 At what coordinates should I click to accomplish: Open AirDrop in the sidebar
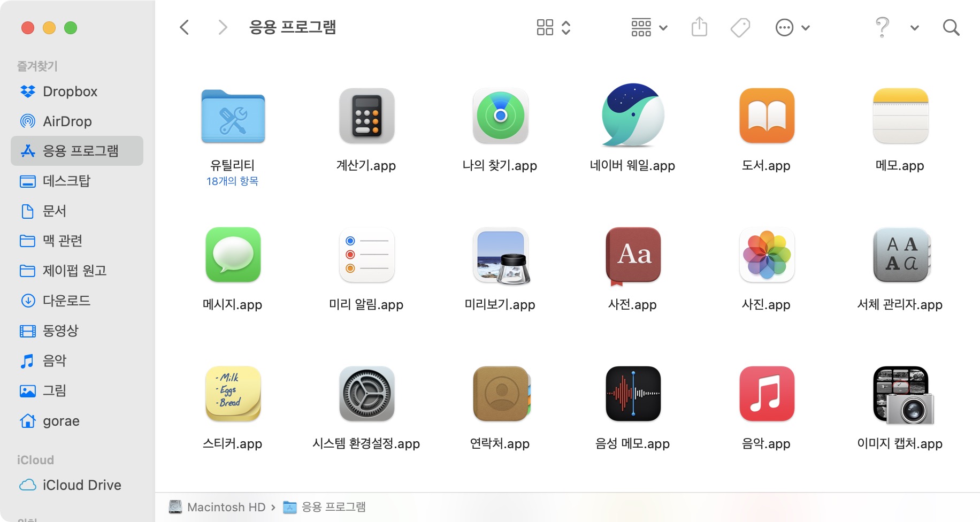coord(77,121)
